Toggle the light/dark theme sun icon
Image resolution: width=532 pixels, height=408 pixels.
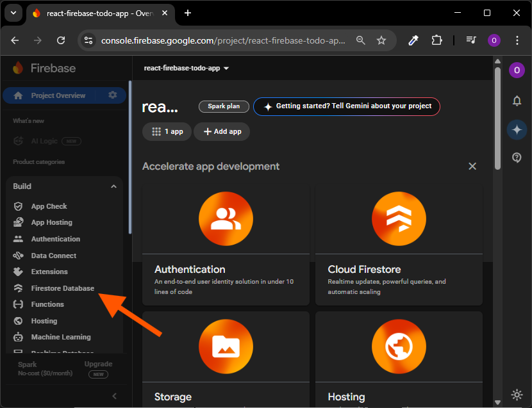pyautogui.click(x=517, y=395)
